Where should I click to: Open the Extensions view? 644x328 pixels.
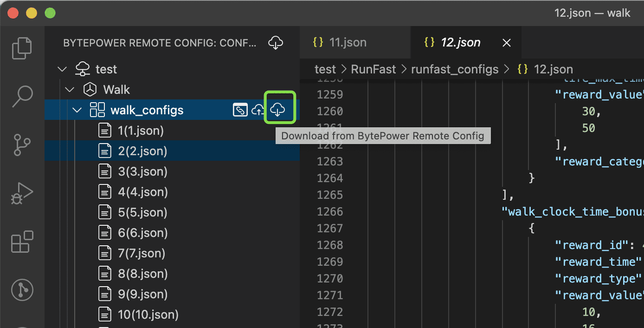click(22, 241)
